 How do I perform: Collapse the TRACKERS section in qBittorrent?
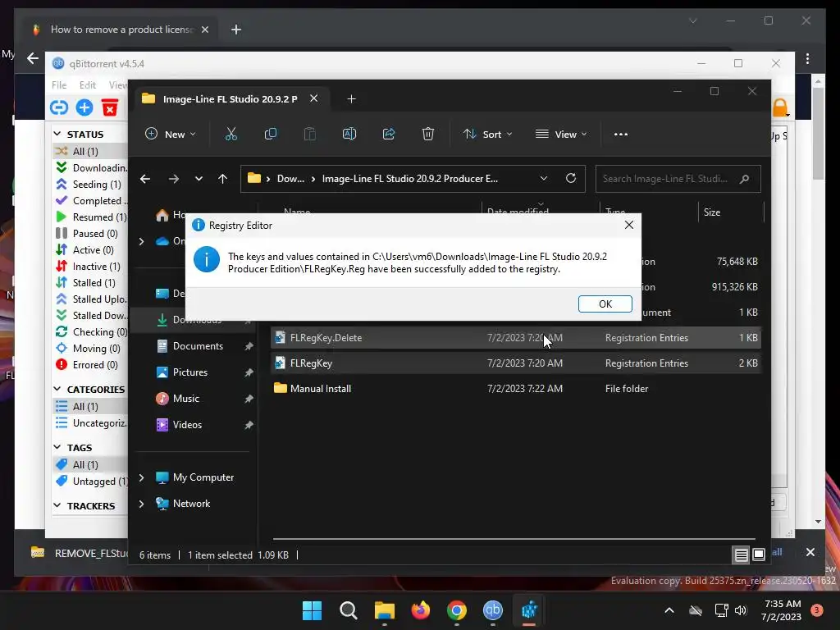(57, 505)
